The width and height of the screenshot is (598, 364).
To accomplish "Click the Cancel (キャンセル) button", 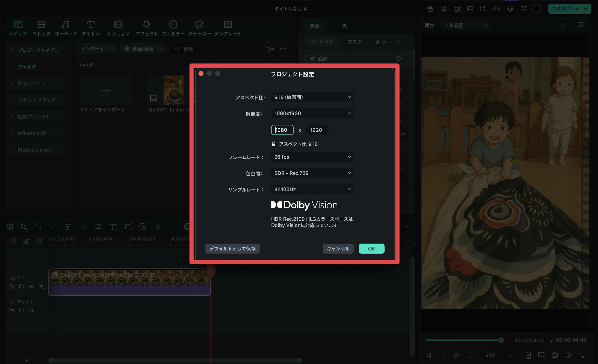I will pyautogui.click(x=338, y=249).
